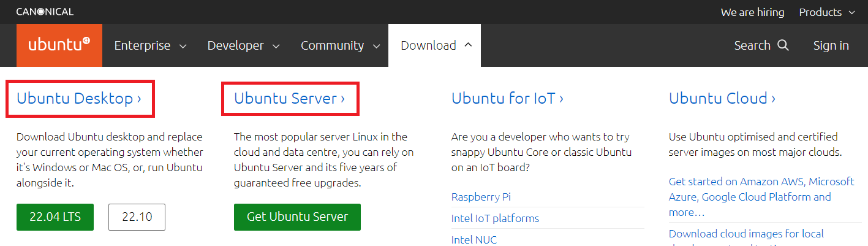Open Get started on Amazon AWS link
The image size is (868, 246).
pos(761,197)
